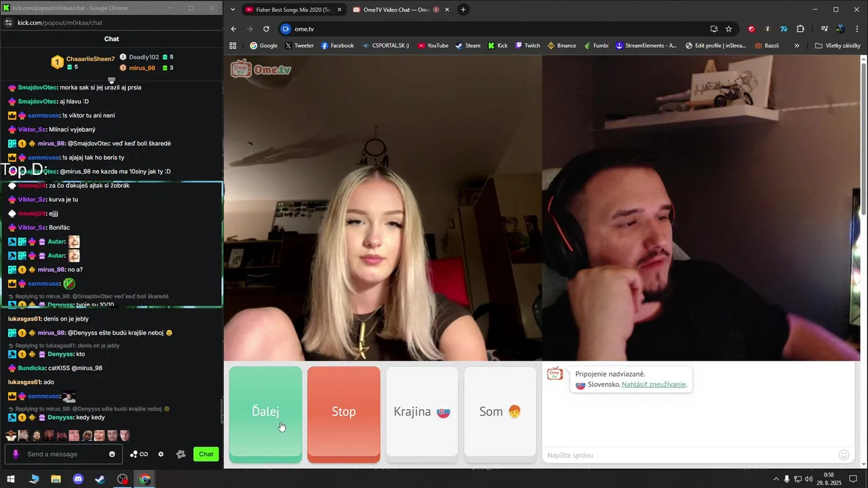868x488 pixels.
Task: Open the Google bookmark
Action: click(x=264, y=45)
